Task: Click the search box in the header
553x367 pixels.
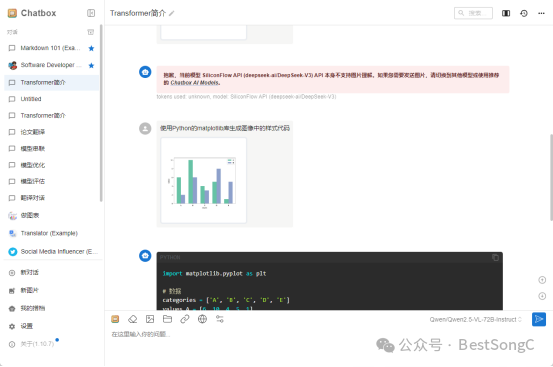Action: (473, 13)
